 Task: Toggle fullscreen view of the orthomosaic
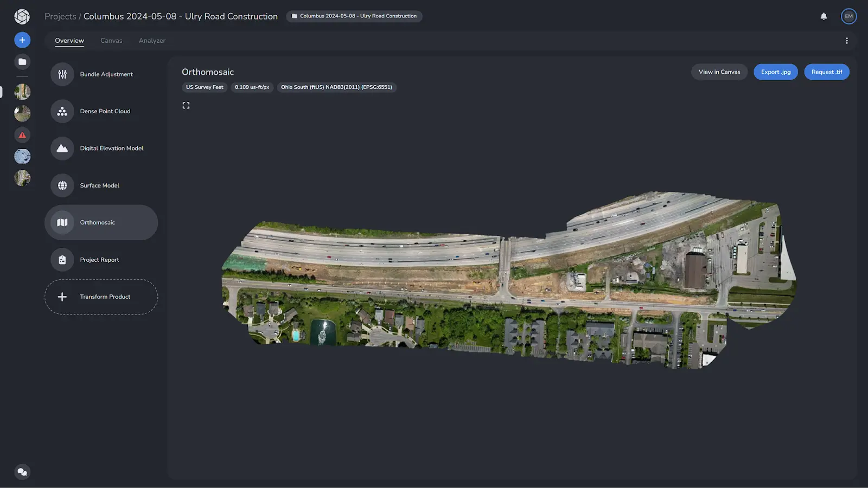[186, 106]
